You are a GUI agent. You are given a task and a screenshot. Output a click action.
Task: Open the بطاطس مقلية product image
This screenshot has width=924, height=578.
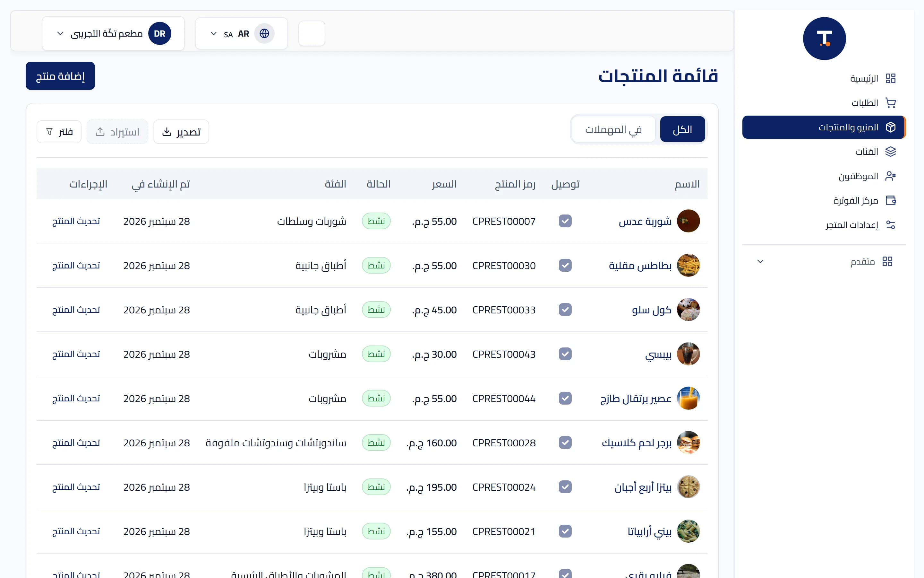(x=688, y=265)
